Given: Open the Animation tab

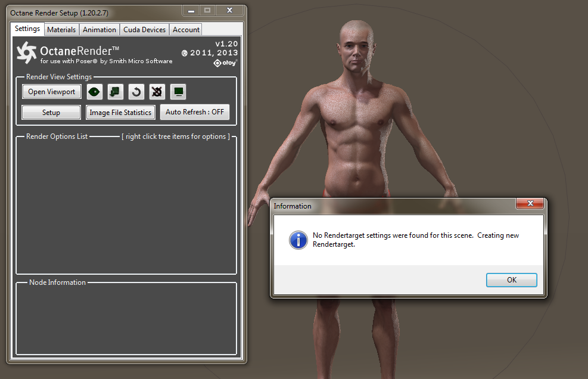Looking at the screenshot, I should [x=99, y=30].
